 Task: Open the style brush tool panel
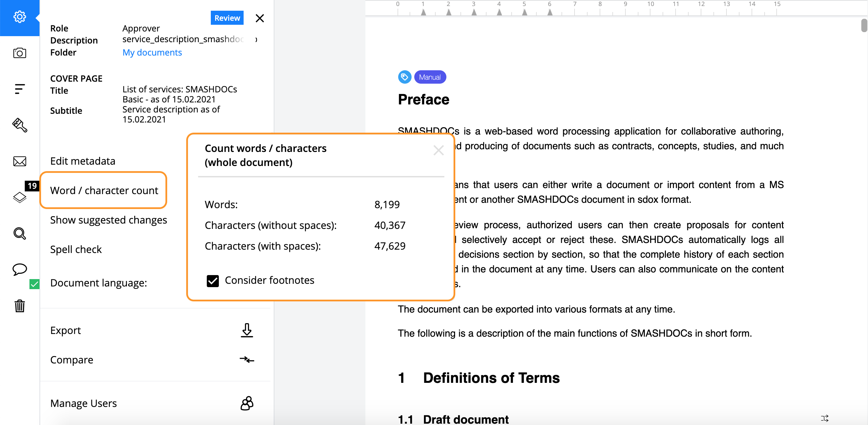click(x=19, y=125)
